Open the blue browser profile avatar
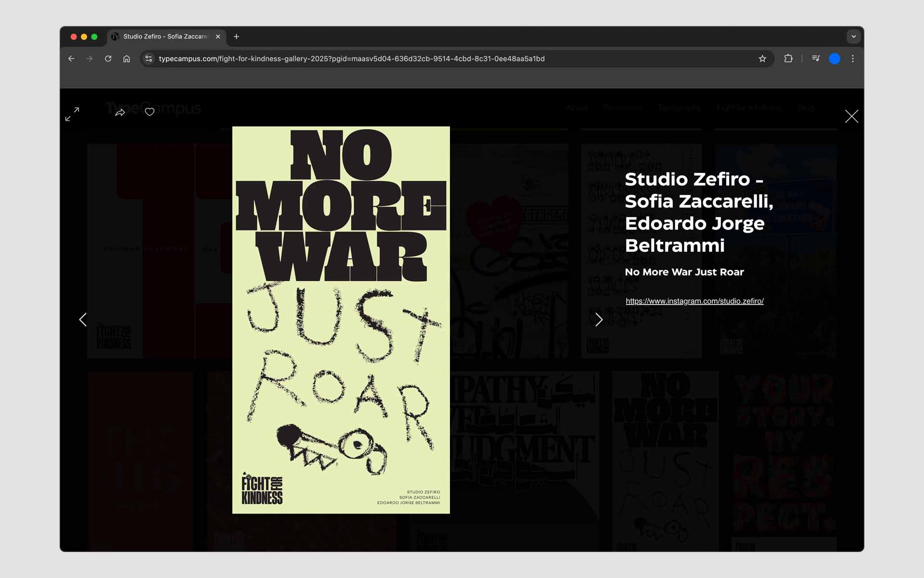Screen dimensions: 924x578 click(834, 59)
